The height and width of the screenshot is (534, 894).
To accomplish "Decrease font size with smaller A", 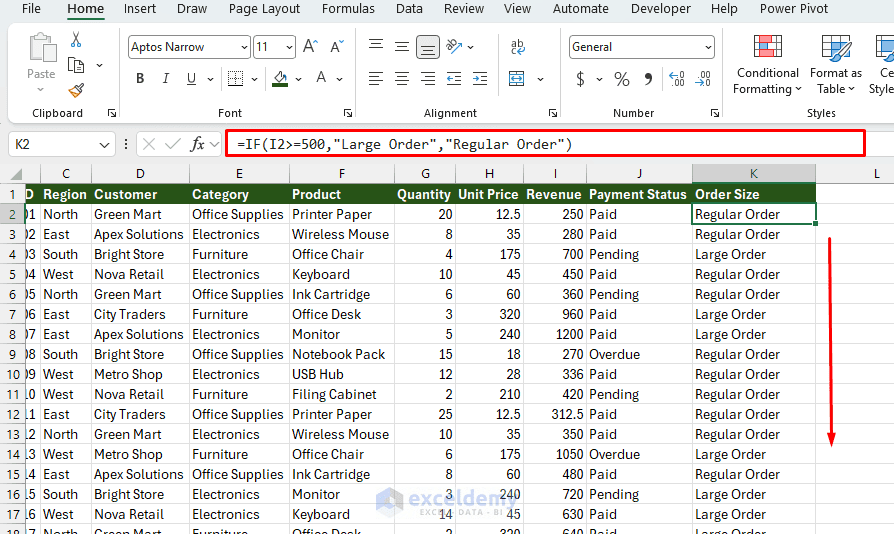I will click(337, 46).
